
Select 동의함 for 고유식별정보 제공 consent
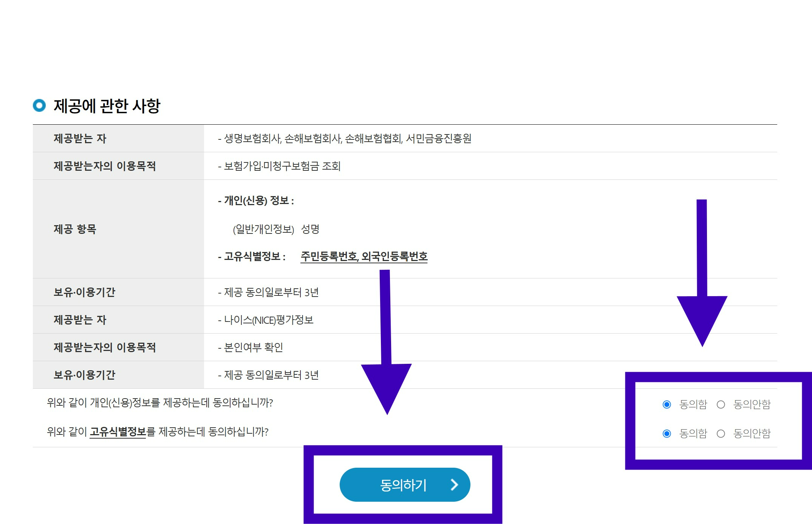click(667, 433)
